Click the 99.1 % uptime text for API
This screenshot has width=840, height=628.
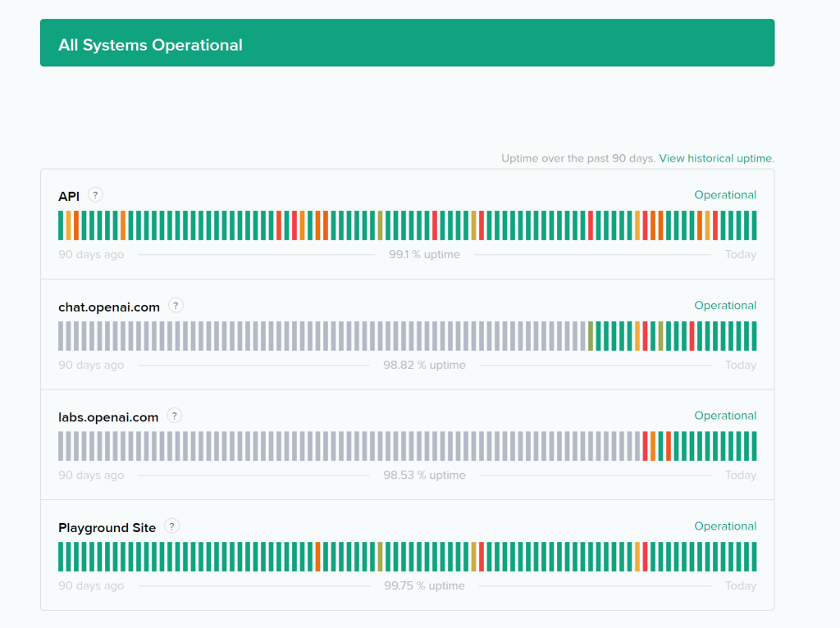pyautogui.click(x=424, y=254)
